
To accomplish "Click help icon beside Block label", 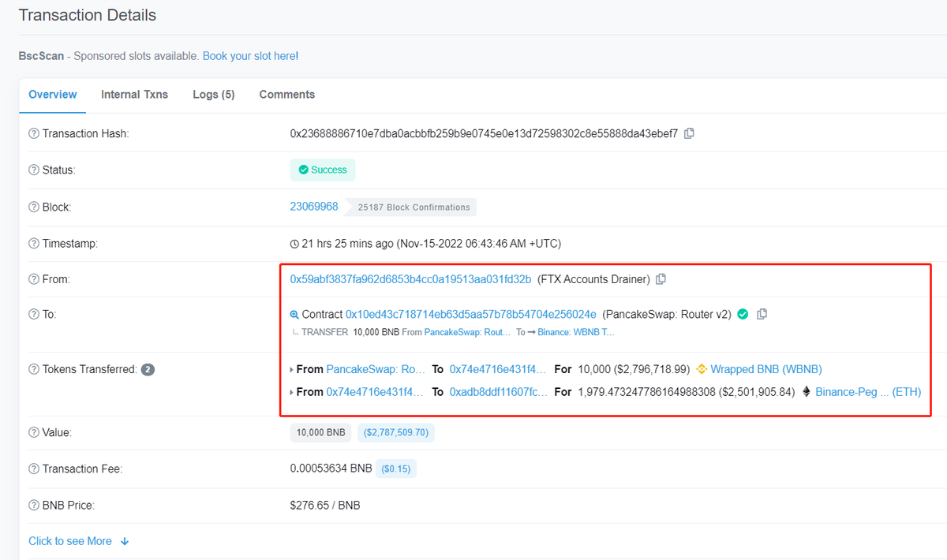I will click(x=34, y=207).
